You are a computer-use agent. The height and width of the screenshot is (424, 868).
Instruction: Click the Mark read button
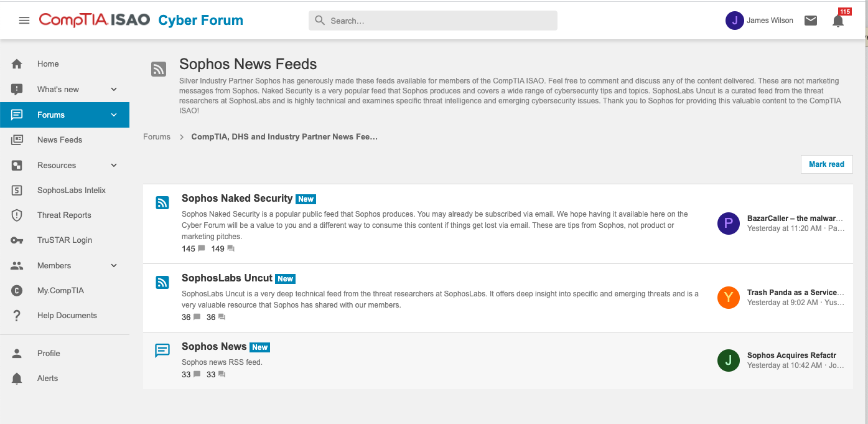click(x=826, y=164)
